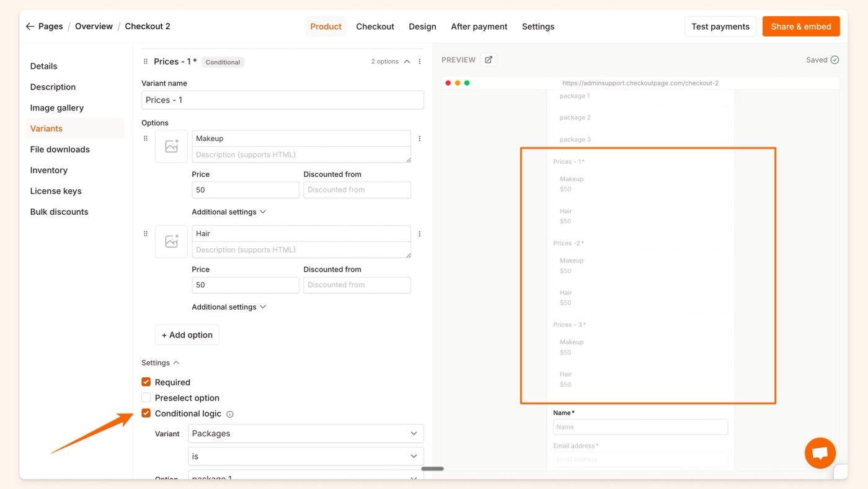Click the Checkout 2 breadcrumb
The image size is (868, 489).
[x=148, y=27]
